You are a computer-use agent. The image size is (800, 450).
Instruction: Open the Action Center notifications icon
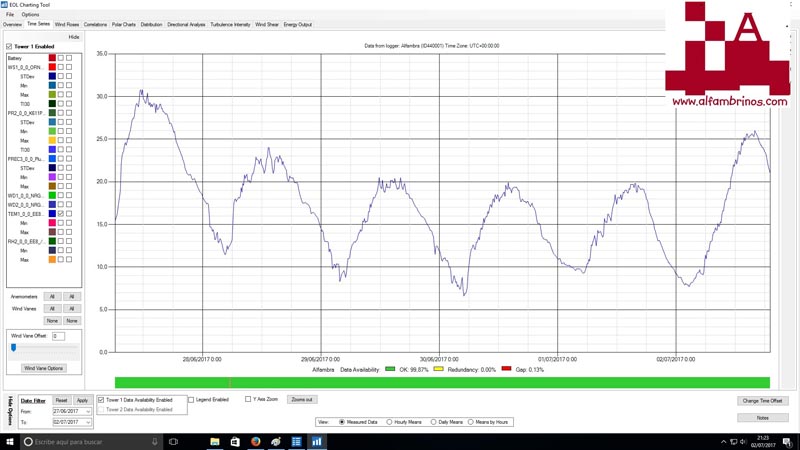787,442
